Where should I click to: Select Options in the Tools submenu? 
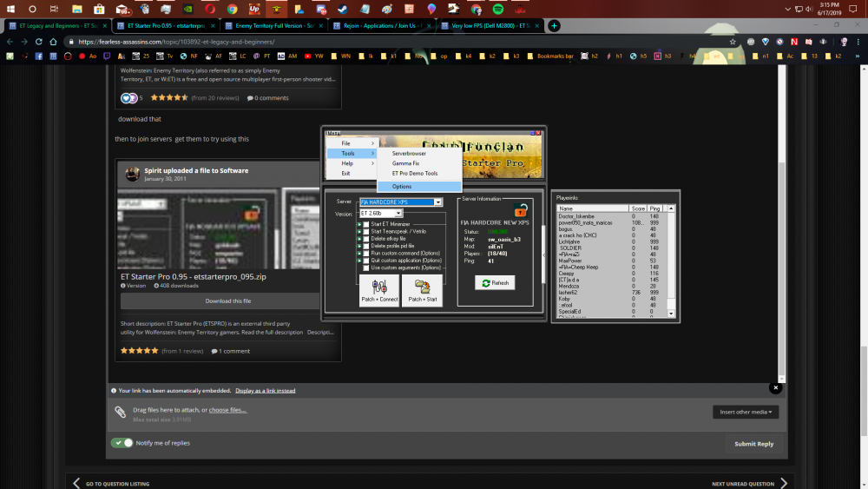419,187
